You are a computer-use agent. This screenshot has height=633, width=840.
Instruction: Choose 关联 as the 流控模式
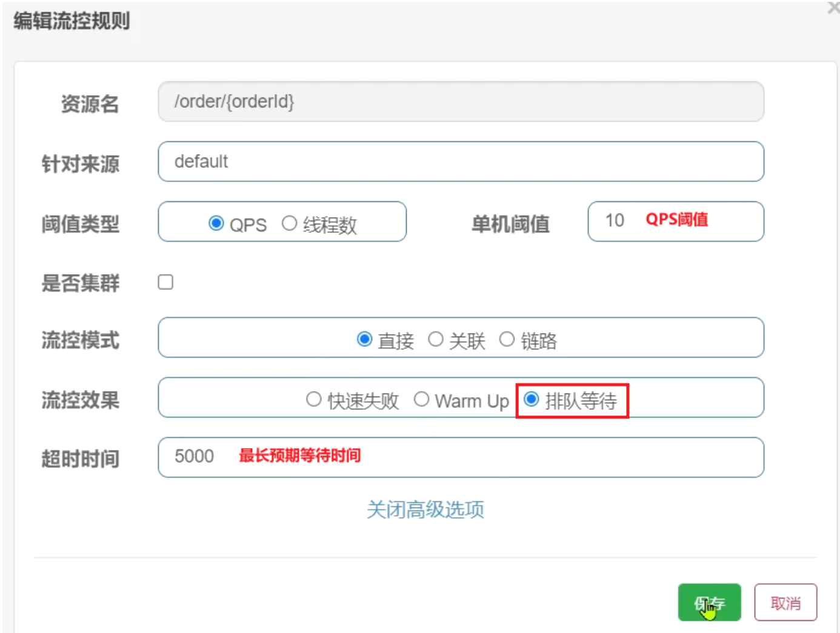(x=436, y=340)
